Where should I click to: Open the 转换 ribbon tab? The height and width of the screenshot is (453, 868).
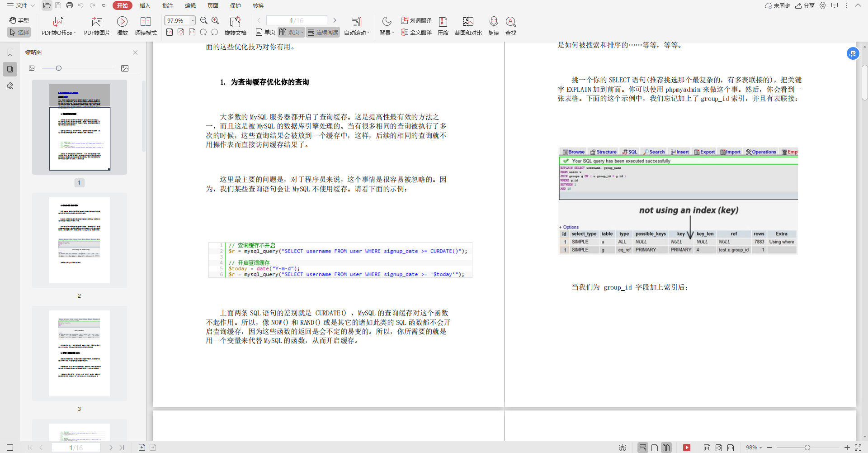click(x=258, y=5)
